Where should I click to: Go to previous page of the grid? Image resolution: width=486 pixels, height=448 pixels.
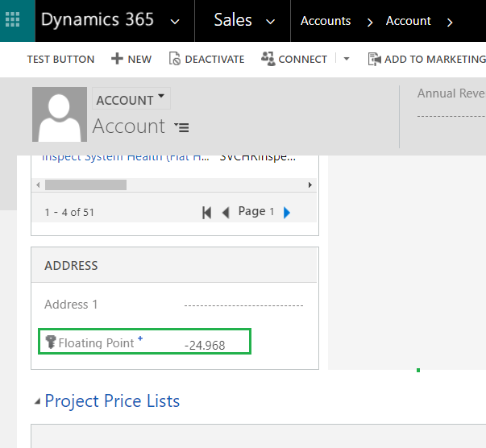click(x=226, y=213)
